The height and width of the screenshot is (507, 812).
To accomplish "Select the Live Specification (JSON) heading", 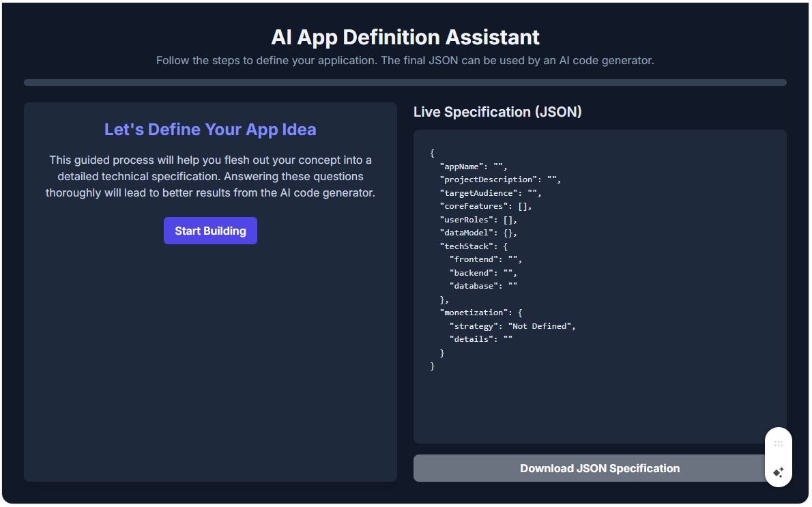I will 497,112.
